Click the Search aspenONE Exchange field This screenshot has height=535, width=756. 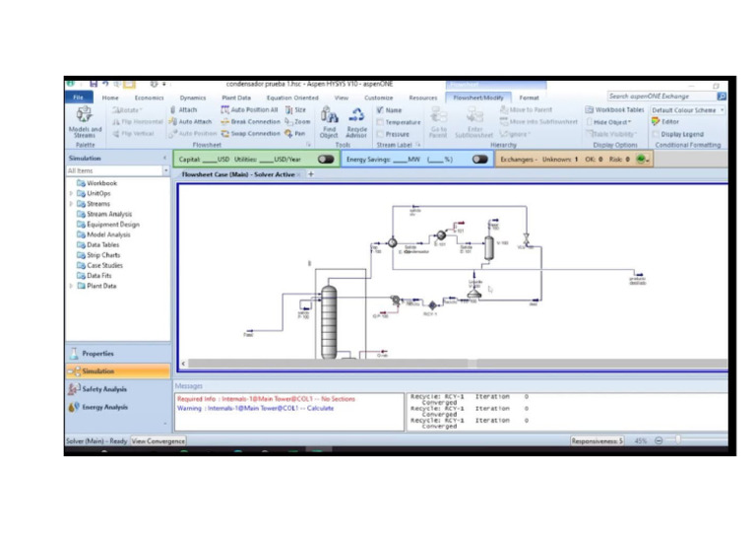(661, 97)
